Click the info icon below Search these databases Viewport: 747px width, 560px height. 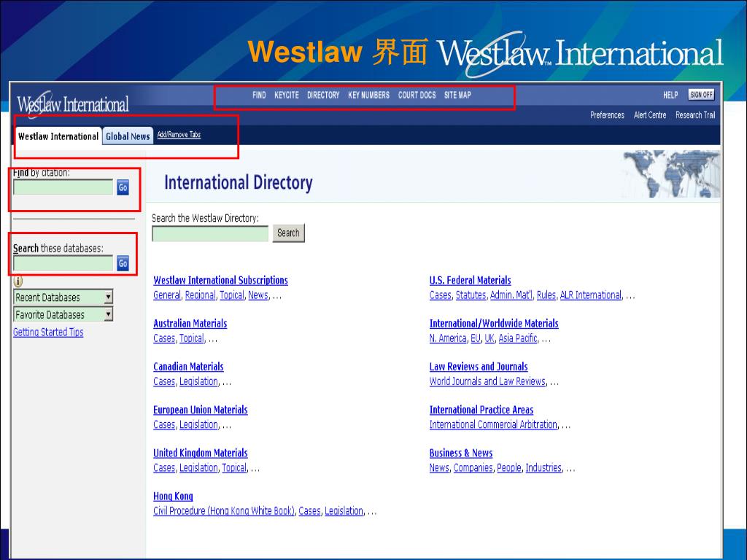[x=18, y=281]
